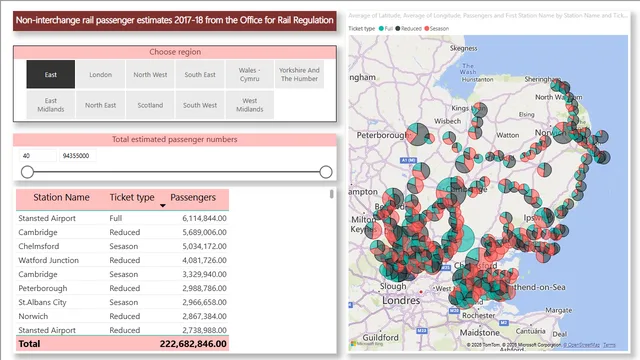The height and width of the screenshot is (360, 640).
Task: Click the table's vertical scrollbar thumb
Action: click(331, 194)
